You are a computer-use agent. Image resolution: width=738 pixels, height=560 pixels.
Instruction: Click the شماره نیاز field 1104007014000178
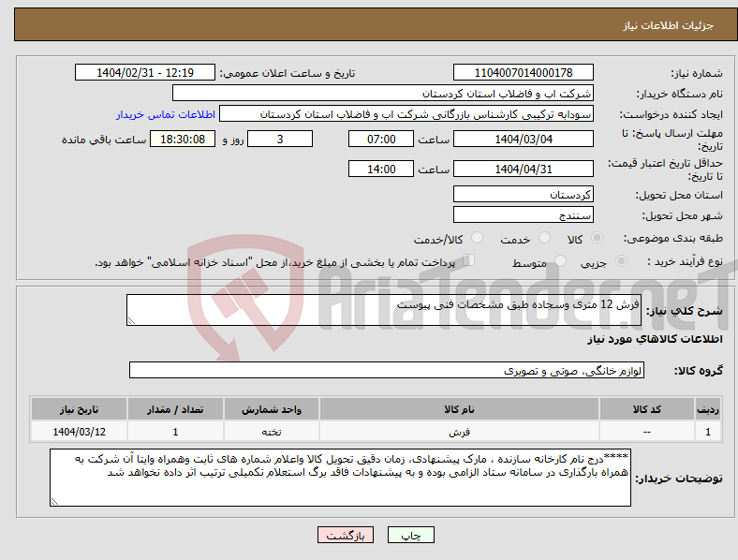(x=523, y=72)
